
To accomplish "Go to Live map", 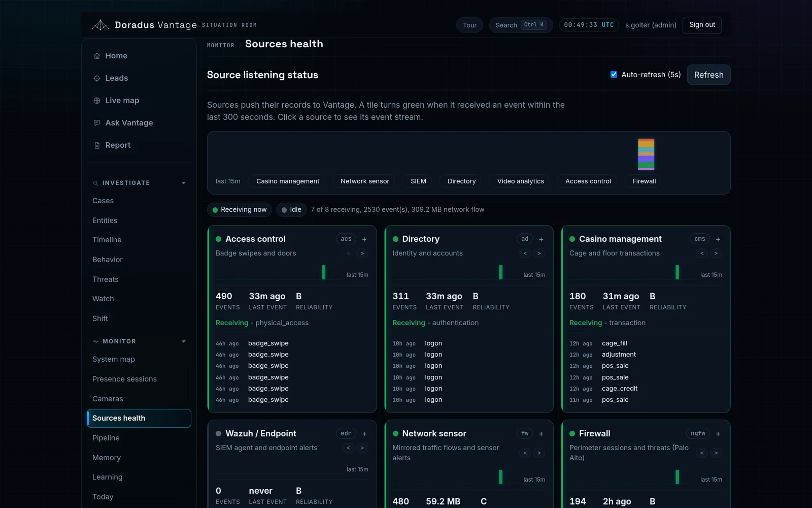I will [139, 101].
